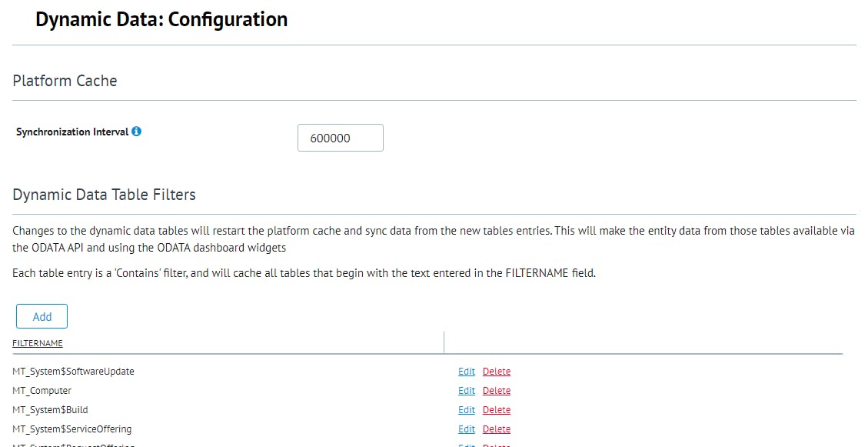Select the MT_System$ServiceOffering row name
Screen dimensions: 868x447
click(72, 429)
